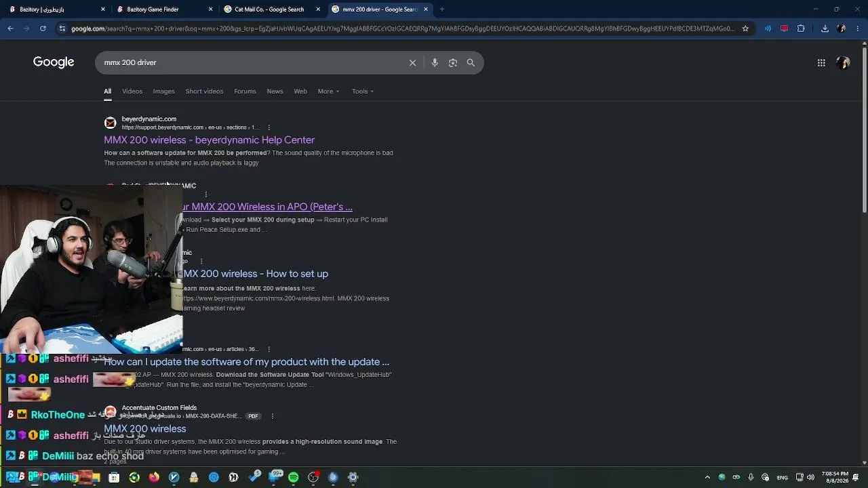
Task: Select the Web search filter
Action: click(x=300, y=91)
